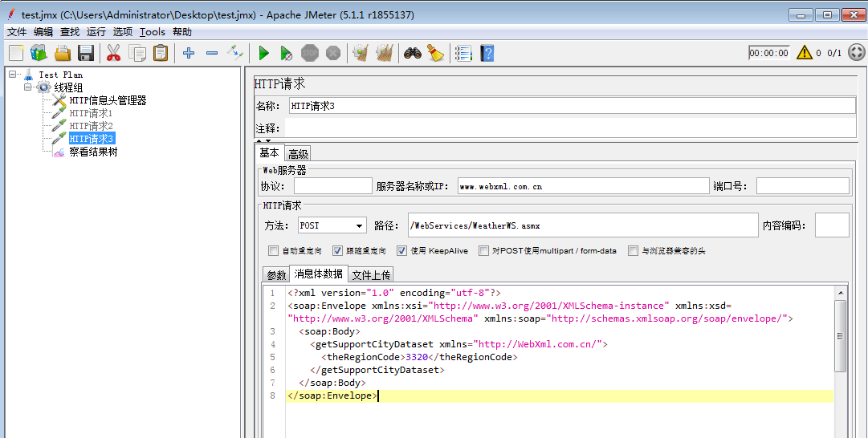Select 线程组 in the tree

pyautogui.click(x=68, y=87)
